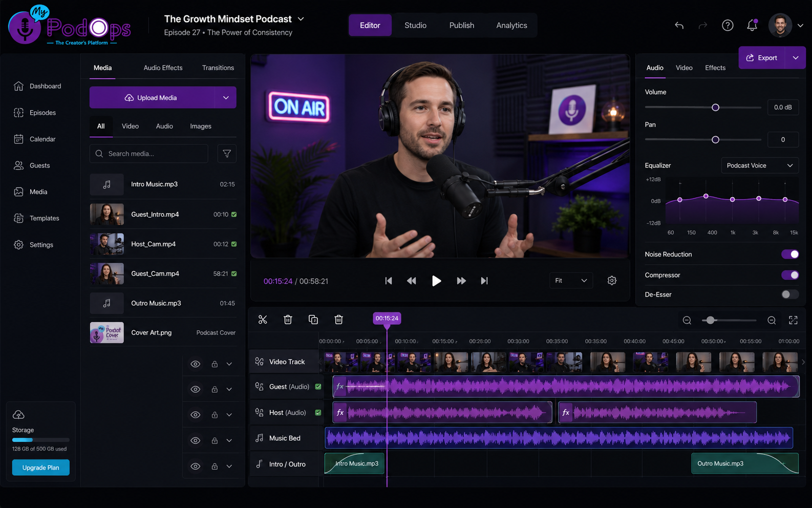The height and width of the screenshot is (508, 812).
Task: Open the Upload Media dropdown arrow
Action: [x=226, y=98]
